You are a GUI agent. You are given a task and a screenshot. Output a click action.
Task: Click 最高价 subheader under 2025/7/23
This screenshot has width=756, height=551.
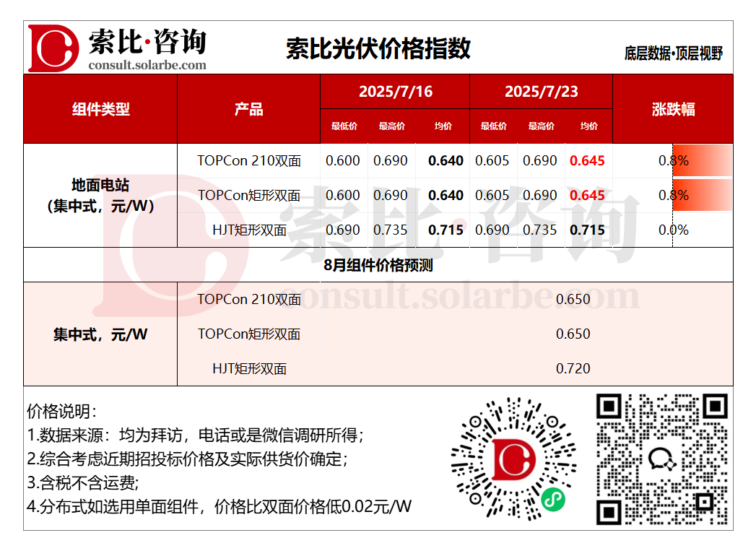click(542, 126)
